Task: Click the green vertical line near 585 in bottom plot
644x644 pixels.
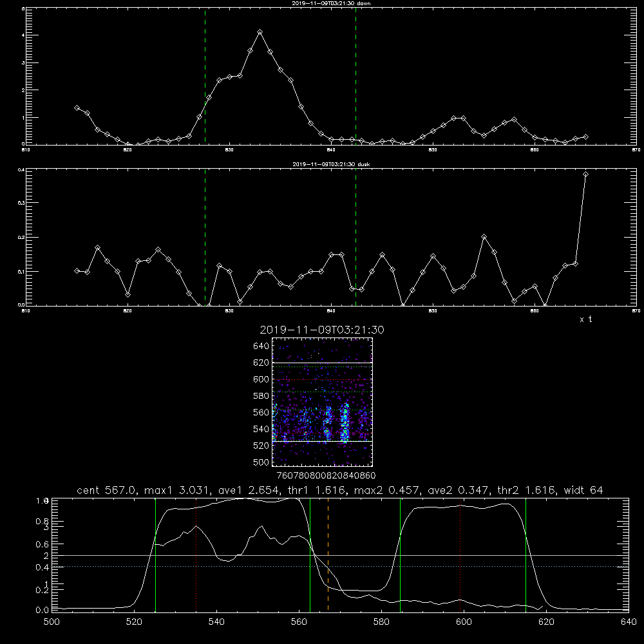Action: tap(400, 554)
